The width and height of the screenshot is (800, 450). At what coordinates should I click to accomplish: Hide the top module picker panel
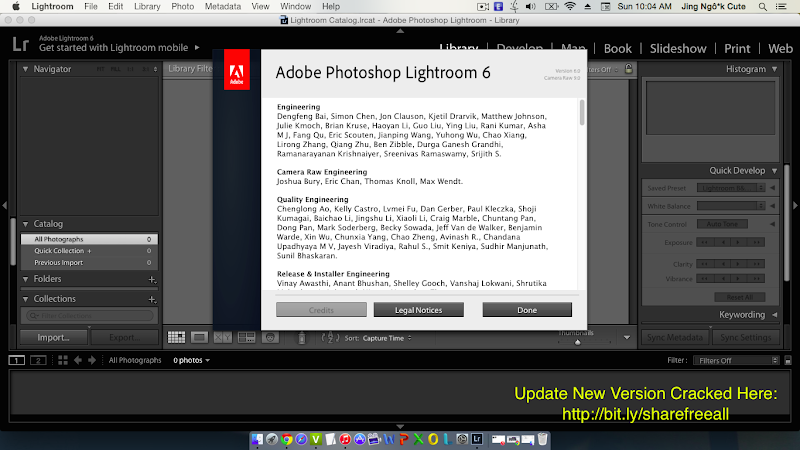click(400, 31)
